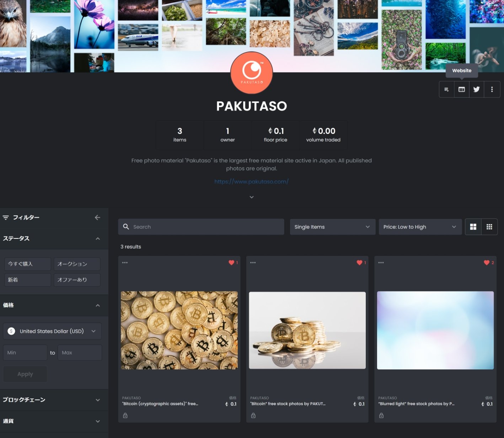Image resolution: width=504 pixels, height=438 pixels.
Task: Open scattered Bitcoin coins thumbnail
Action: coord(179,330)
